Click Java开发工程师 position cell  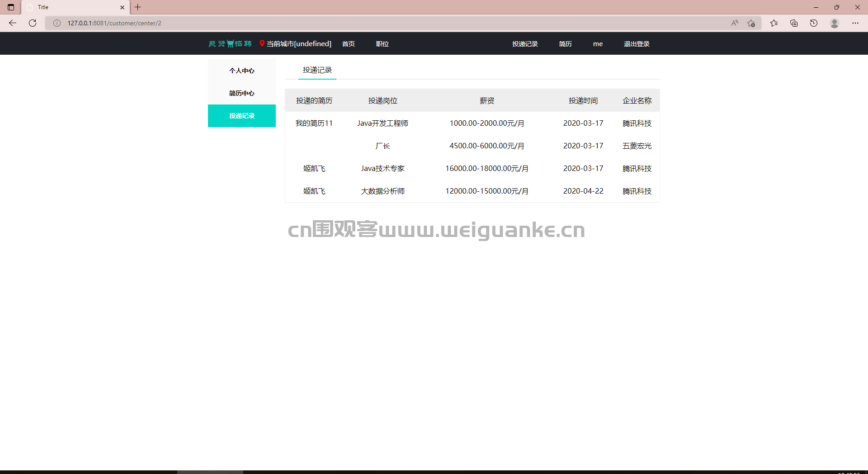[x=383, y=123]
